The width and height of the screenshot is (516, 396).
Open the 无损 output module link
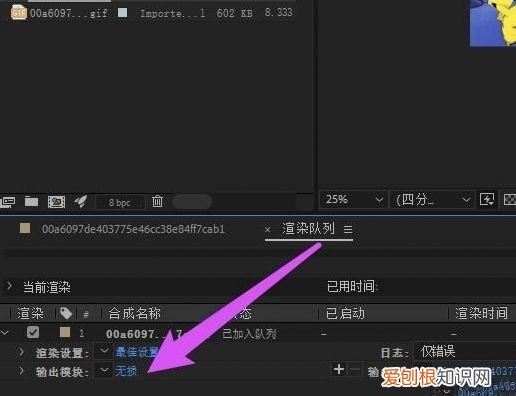click(x=126, y=371)
